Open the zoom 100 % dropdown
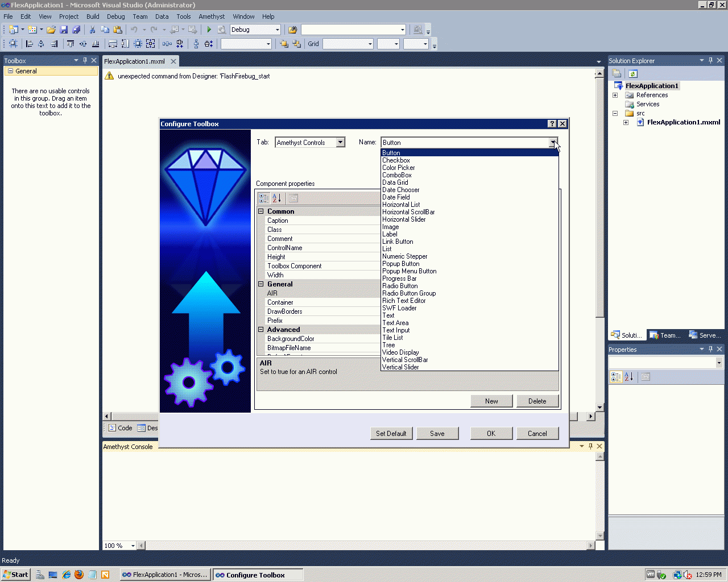Viewport: 728px width, 582px height. tap(133, 546)
